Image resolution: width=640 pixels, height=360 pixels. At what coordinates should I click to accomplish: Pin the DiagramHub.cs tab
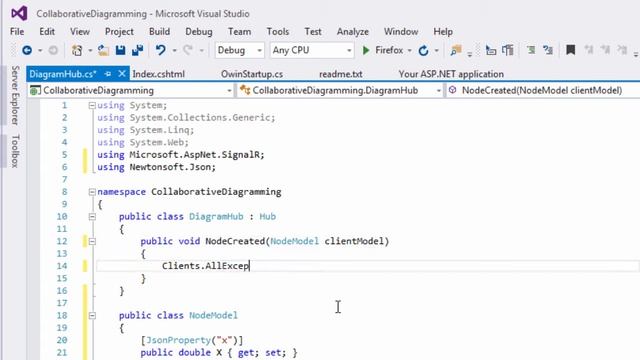108,74
